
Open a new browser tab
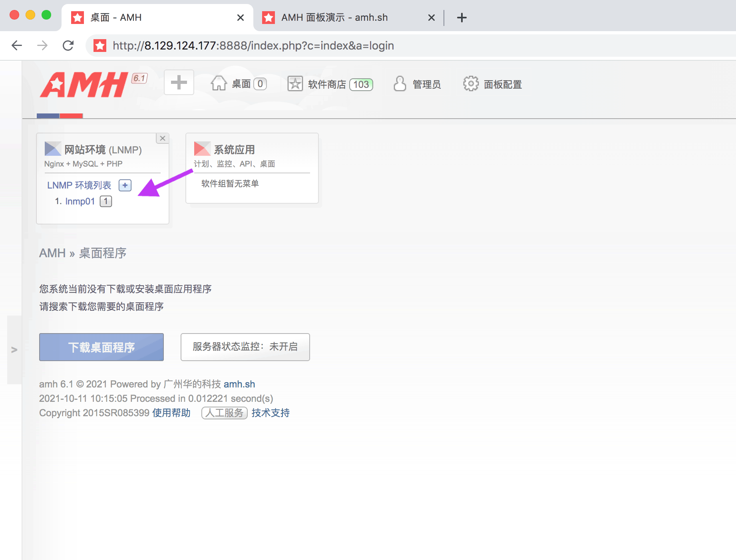461,18
